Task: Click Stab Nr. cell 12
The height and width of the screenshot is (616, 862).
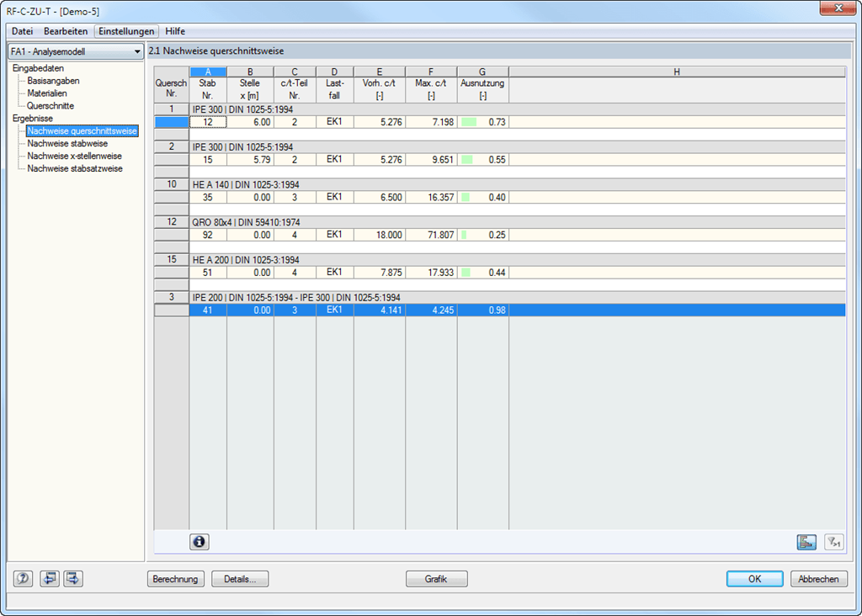Action: 208,122
